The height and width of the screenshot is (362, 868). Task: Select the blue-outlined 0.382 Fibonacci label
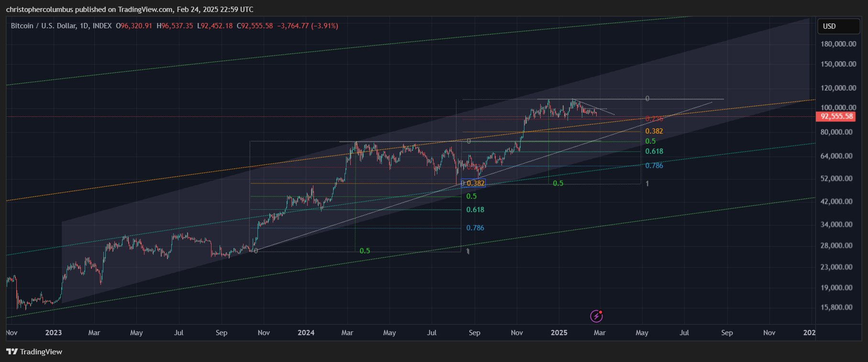pos(475,183)
